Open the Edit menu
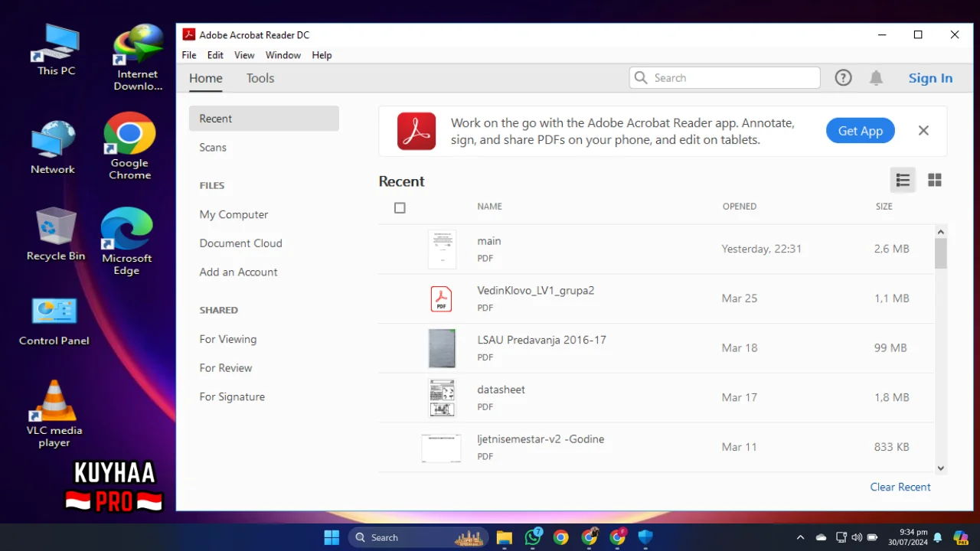 (x=215, y=55)
